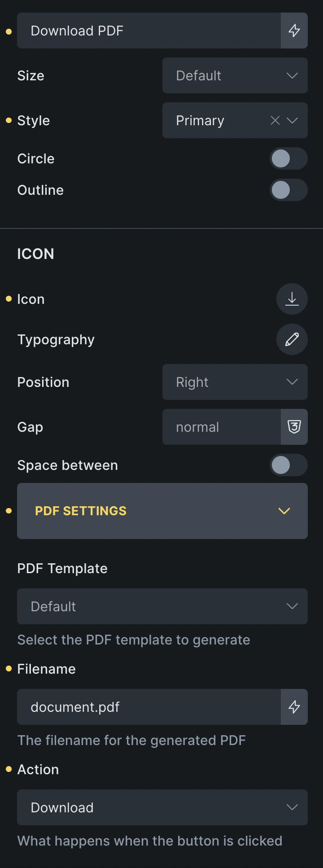Click the Filename input with document.pdf
The width and height of the screenshot is (323, 868).
tap(148, 707)
